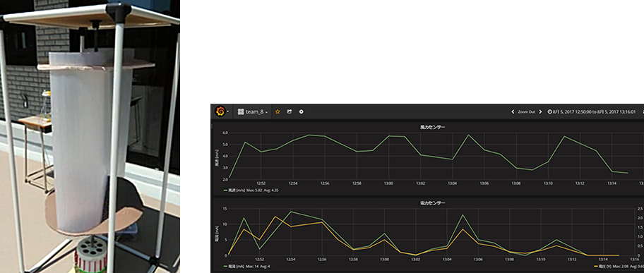
Task: Open dashboard settings gear icon
Action: coord(301,111)
